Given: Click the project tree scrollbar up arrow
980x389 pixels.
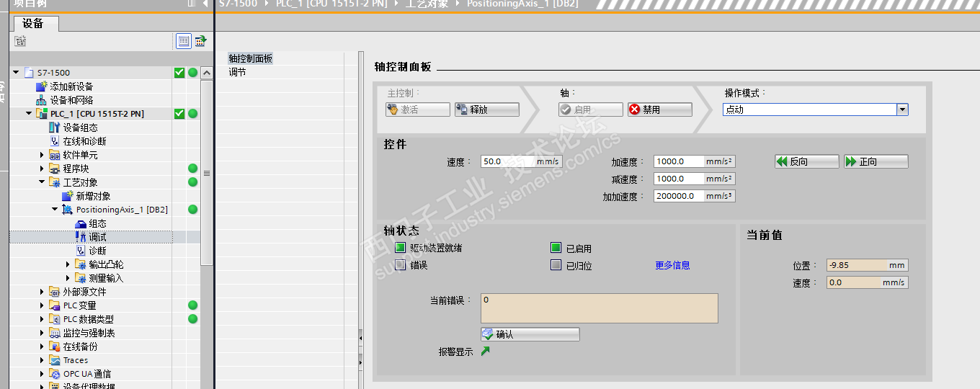Looking at the screenshot, I should click(207, 73).
